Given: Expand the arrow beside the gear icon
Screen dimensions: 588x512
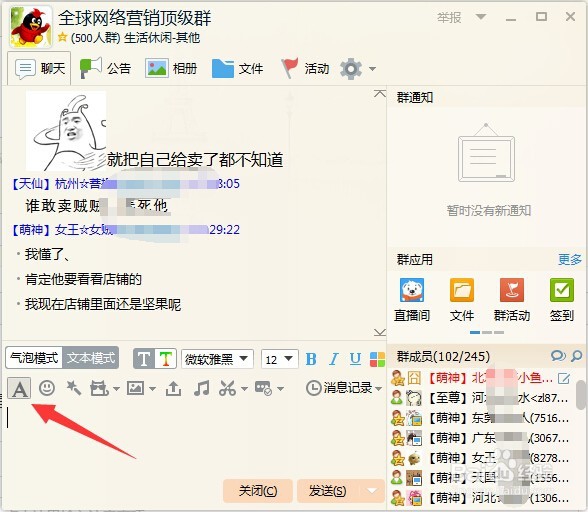Looking at the screenshot, I should [372, 69].
